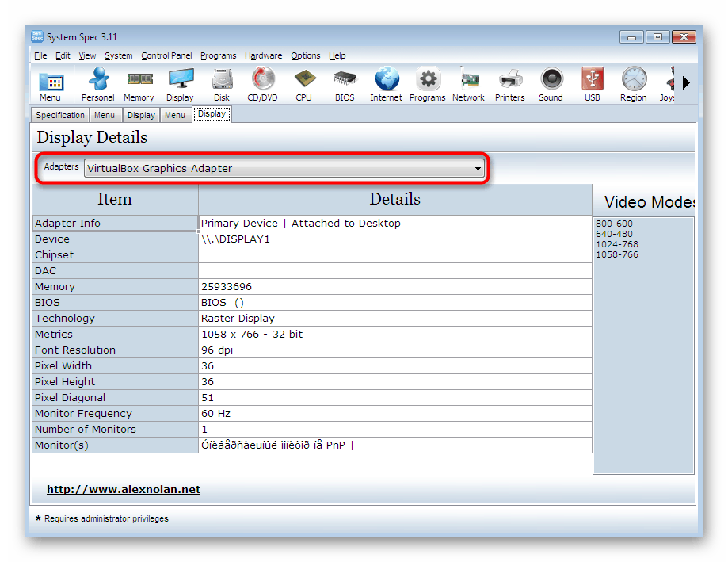Open the Printers toolbar icon
Viewport: 728px width, 562px height.
click(x=510, y=85)
